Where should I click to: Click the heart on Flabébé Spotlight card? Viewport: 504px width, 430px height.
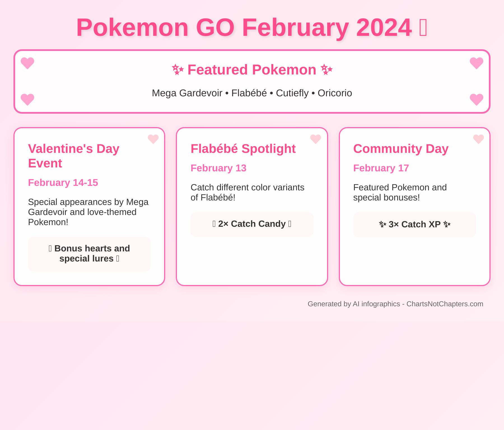pyautogui.click(x=316, y=139)
